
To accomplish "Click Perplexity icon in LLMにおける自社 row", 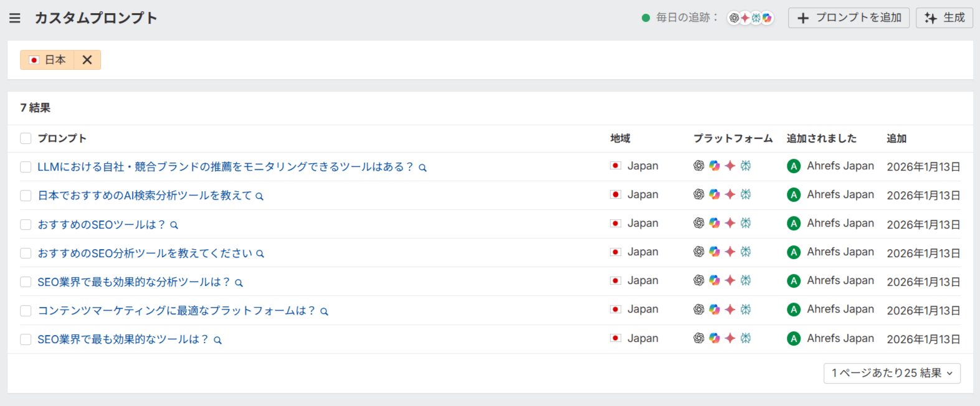I will point(746,166).
